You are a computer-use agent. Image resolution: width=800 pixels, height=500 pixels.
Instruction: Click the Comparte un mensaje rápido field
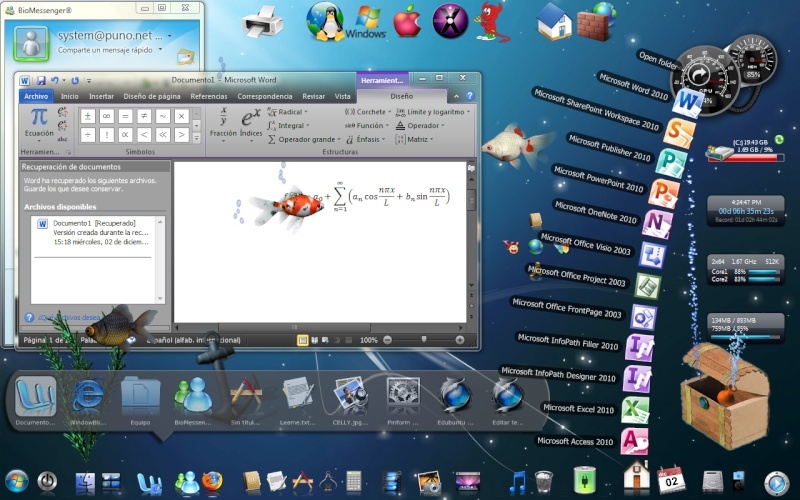point(105,50)
